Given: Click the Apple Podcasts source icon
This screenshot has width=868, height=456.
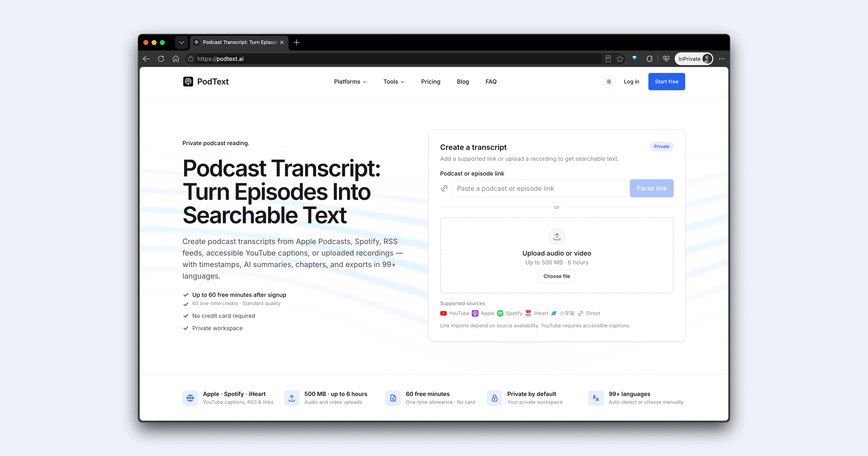Looking at the screenshot, I should click(x=475, y=313).
